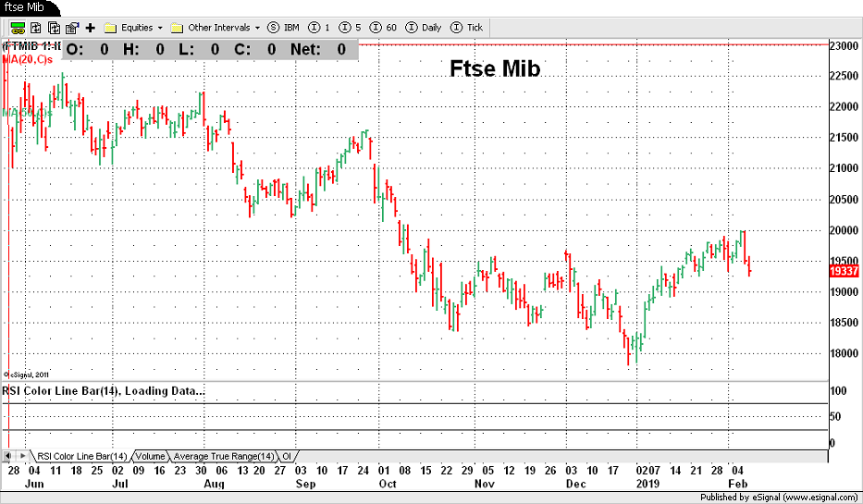The height and width of the screenshot is (504, 863).
Task: Click the 20000 price scale label
Action: (x=844, y=230)
